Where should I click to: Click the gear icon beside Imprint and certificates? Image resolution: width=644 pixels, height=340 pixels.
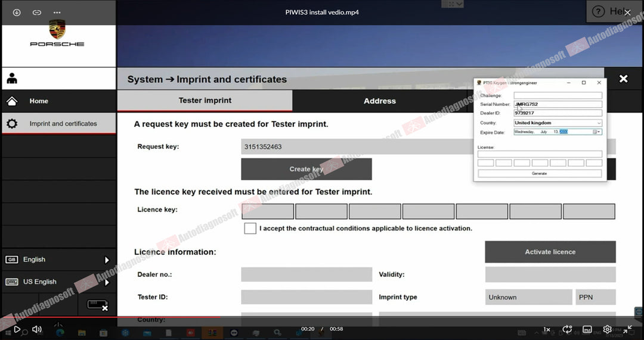click(x=12, y=123)
